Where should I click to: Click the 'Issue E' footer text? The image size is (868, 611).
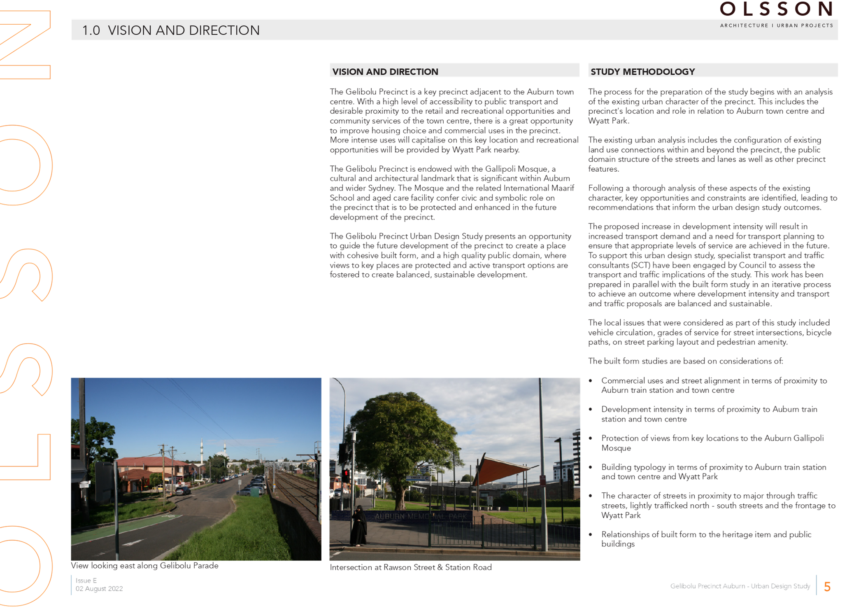pos(86,581)
